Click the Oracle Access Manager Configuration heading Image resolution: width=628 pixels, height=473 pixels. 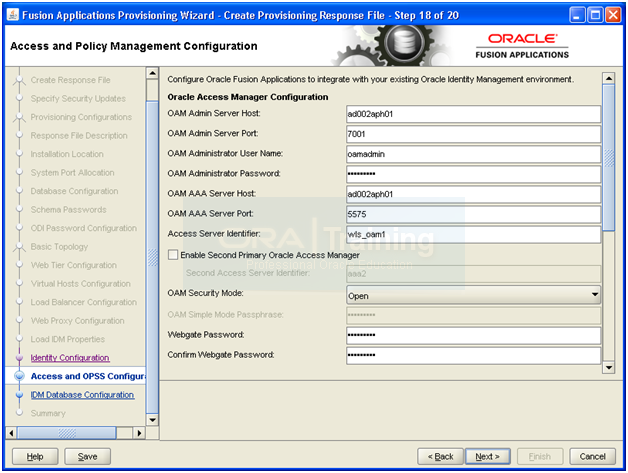[248, 97]
